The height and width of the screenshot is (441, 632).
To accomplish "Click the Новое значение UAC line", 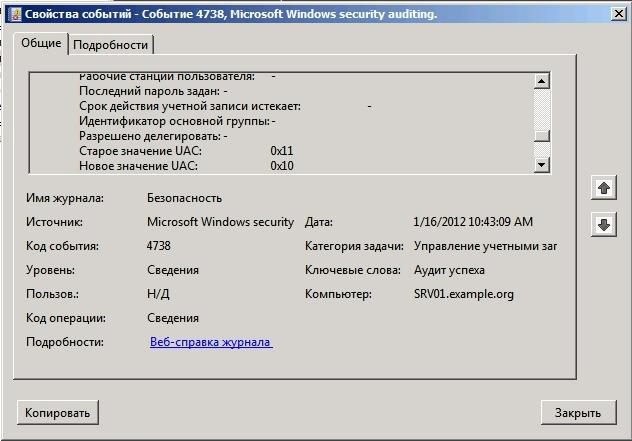I will (x=186, y=166).
